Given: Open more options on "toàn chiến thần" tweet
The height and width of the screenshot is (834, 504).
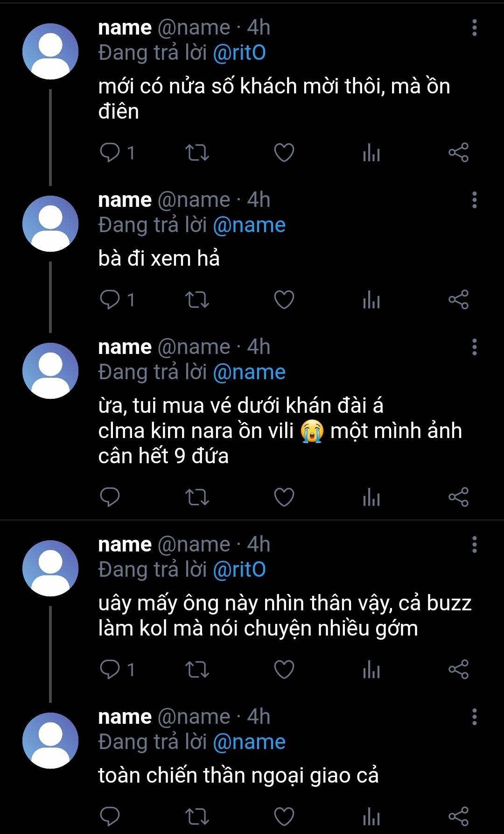Looking at the screenshot, I should pyautogui.click(x=474, y=717).
